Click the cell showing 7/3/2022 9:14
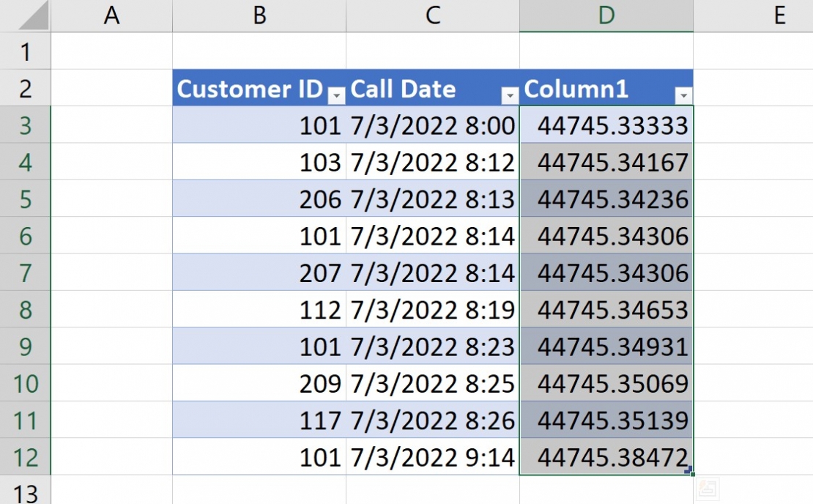The height and width of the screenshot is (504, 813). pos(432,457)
